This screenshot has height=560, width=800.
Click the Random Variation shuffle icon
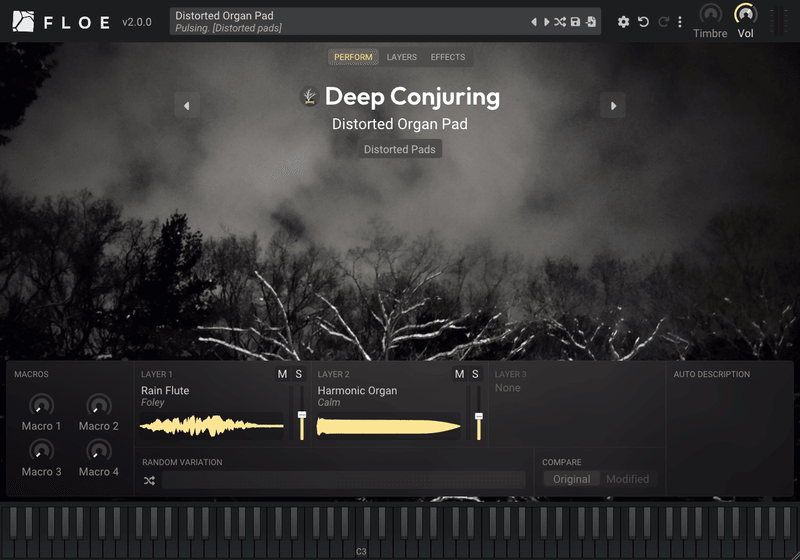(x=149, y=480)
